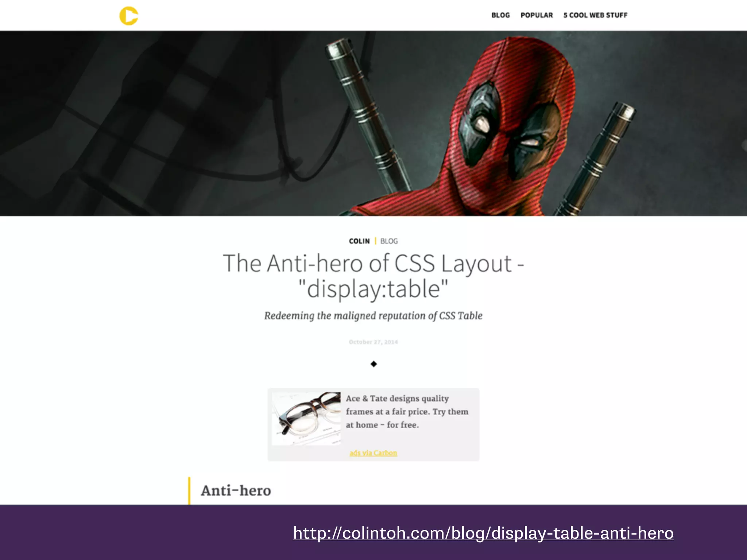Click the subtitle 'Redeeming the maligned reputation'
The width and height of the screenshot is (747, 560).
click(x=373, y=316)
